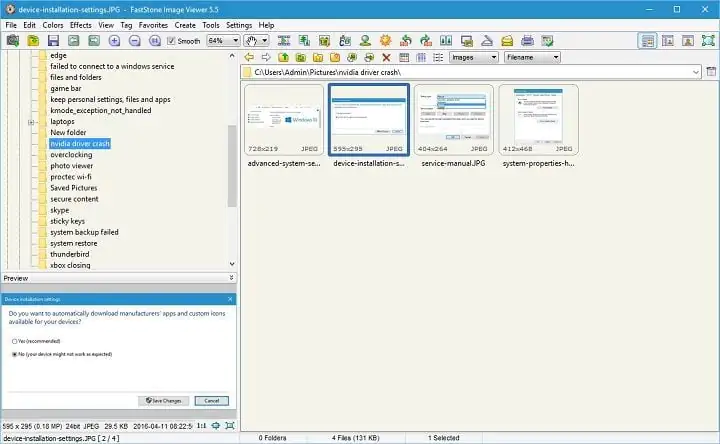Open the Crop Board toolbar icon

click(x=345, y=41)
